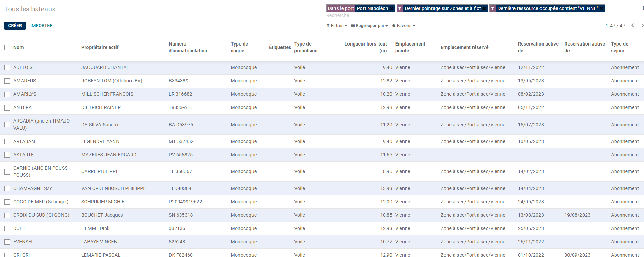Check the CROIX DU SUD row checkbox

tap(7, 215)
